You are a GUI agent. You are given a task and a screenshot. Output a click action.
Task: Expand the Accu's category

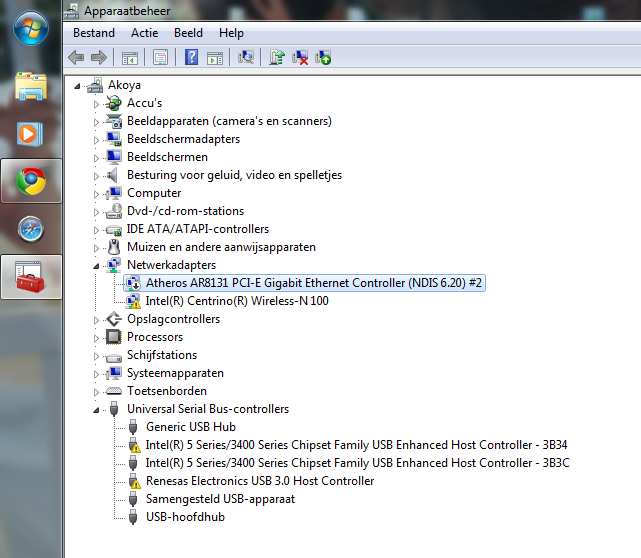pos(96,104)
